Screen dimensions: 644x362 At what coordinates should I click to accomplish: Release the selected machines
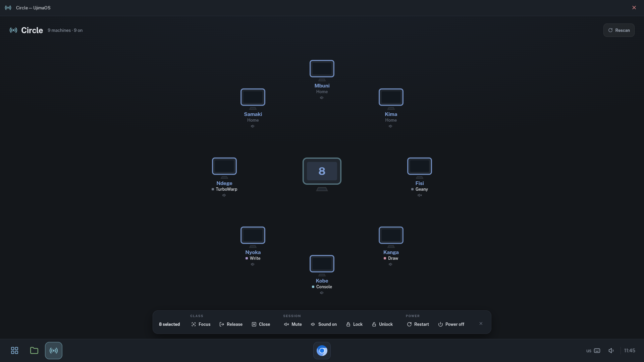231,324
